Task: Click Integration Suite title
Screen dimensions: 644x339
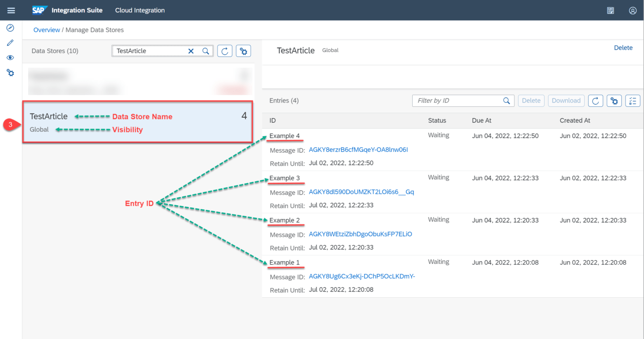Action: (x=77, y=10)
